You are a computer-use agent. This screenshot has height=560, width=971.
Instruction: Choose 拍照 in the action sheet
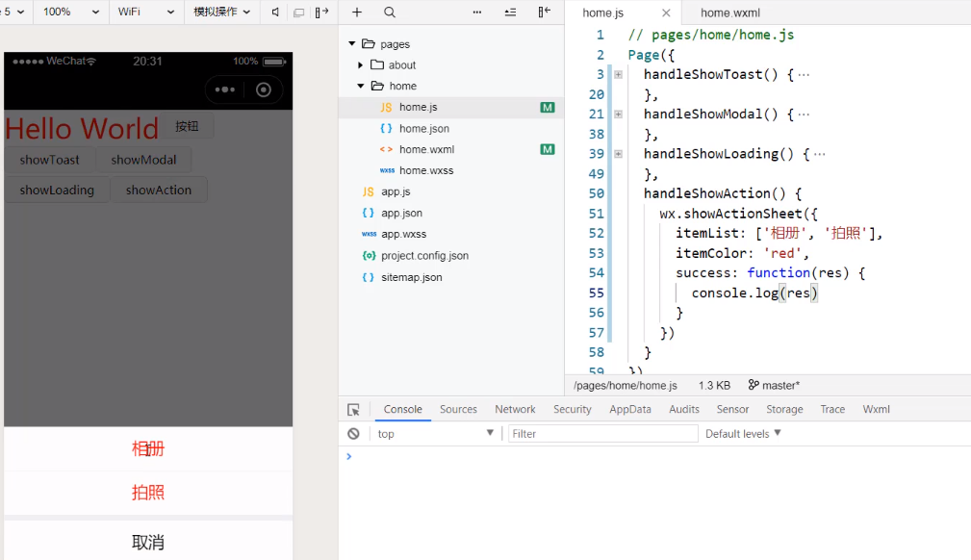(x=148, y=493)
